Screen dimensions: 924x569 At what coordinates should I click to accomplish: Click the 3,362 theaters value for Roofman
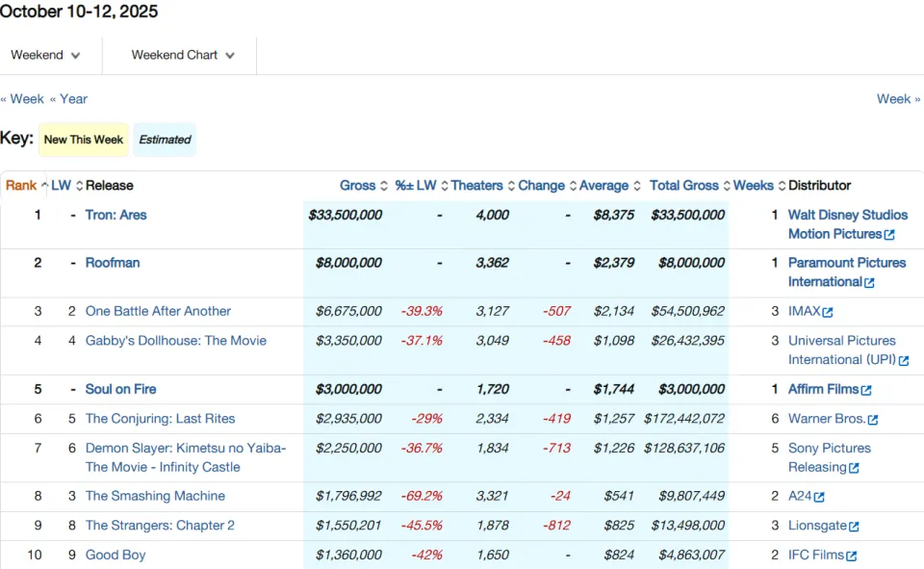point(492,263)
